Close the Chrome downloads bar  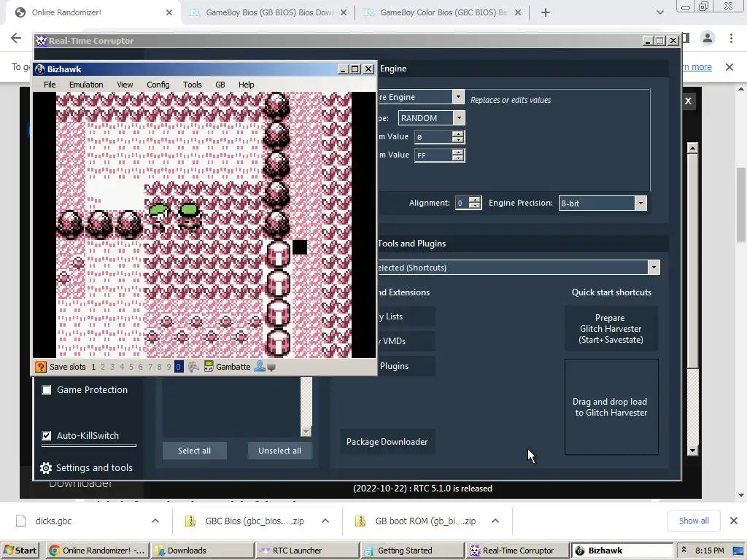coord(734,521)
